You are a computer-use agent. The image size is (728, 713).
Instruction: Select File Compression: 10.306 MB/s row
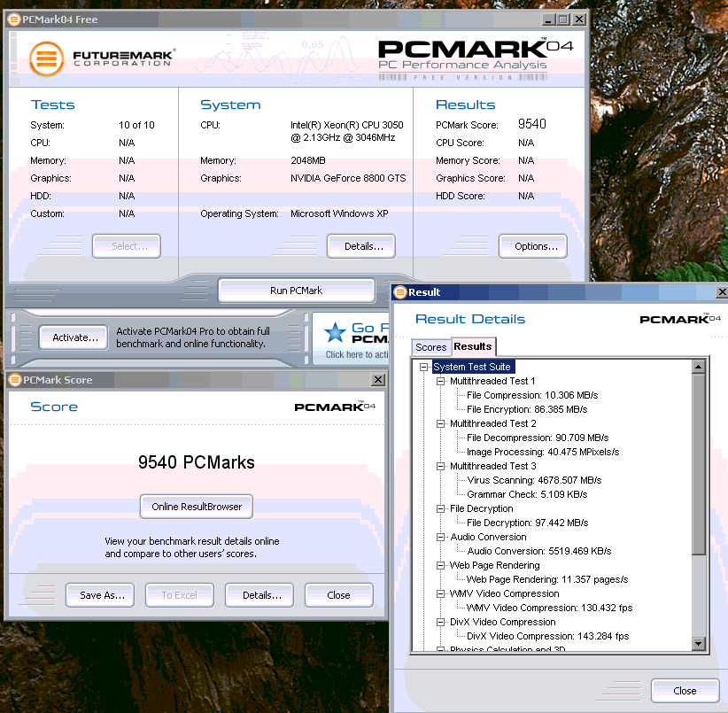(x=532, y=396)
